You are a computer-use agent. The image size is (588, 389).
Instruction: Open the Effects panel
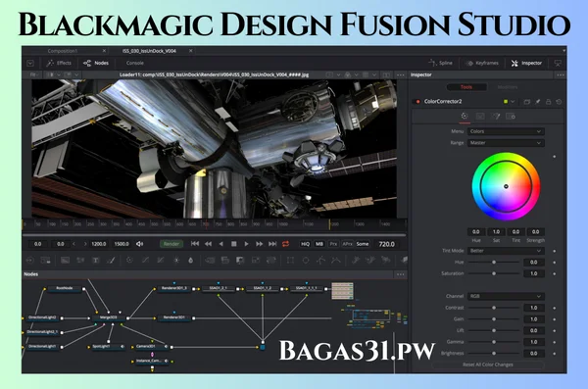(59, 63)
